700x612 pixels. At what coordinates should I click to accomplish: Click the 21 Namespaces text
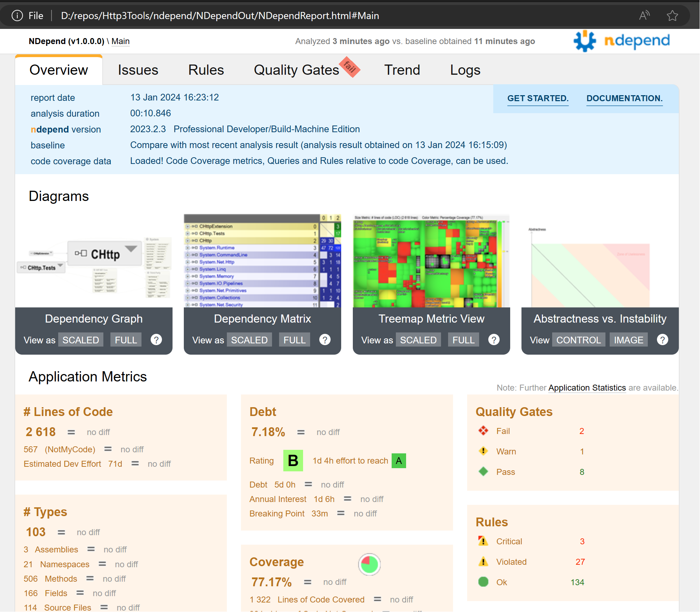tap(56, 564)
